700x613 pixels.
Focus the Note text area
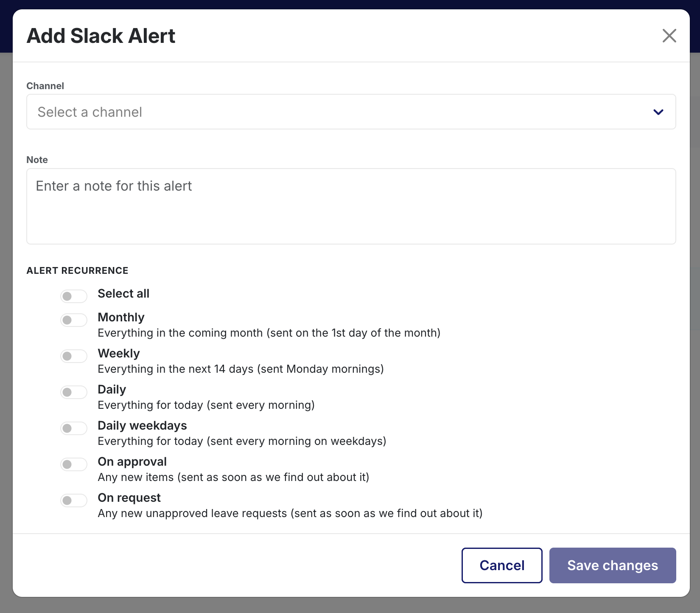tap(351, 206)
